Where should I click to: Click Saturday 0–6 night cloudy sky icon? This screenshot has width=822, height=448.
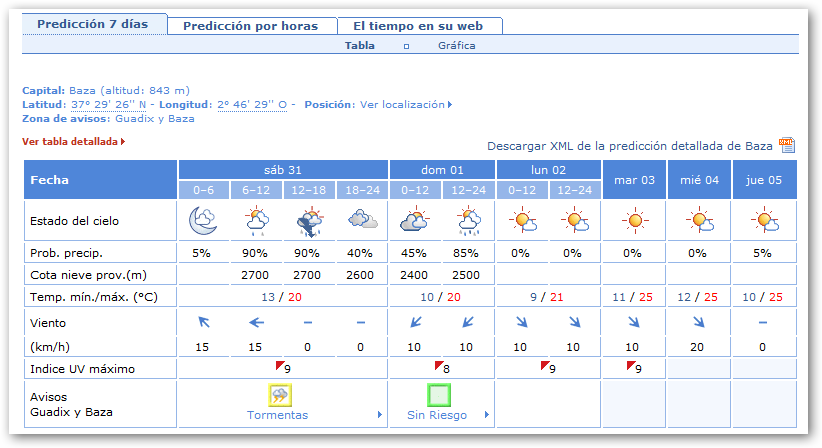click(x=203, y=220)
